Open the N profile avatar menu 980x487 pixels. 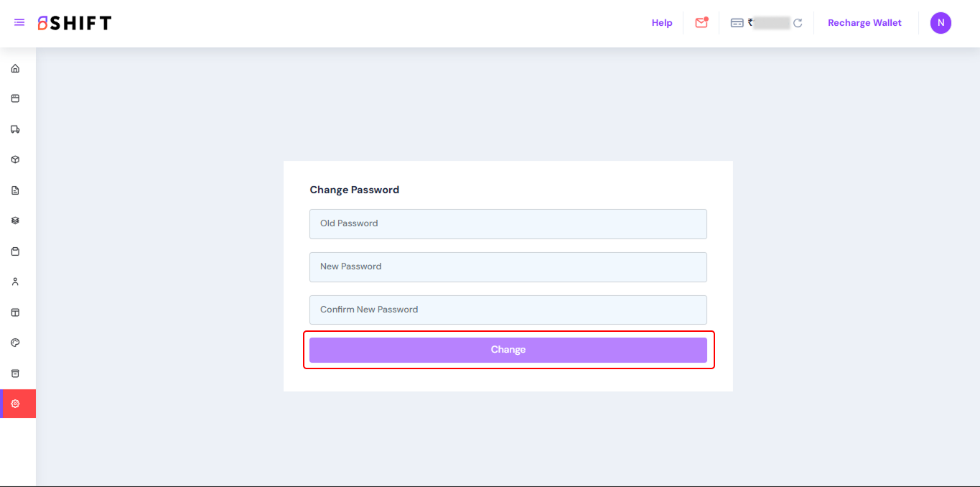click(x=941, y=23)
